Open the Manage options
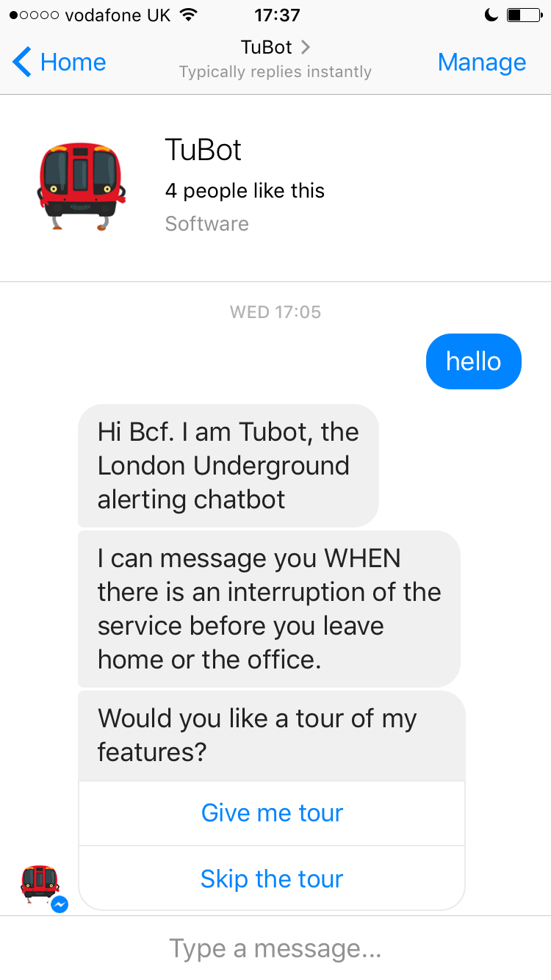Viewport: 551px width, 980px height. point(482,62)
